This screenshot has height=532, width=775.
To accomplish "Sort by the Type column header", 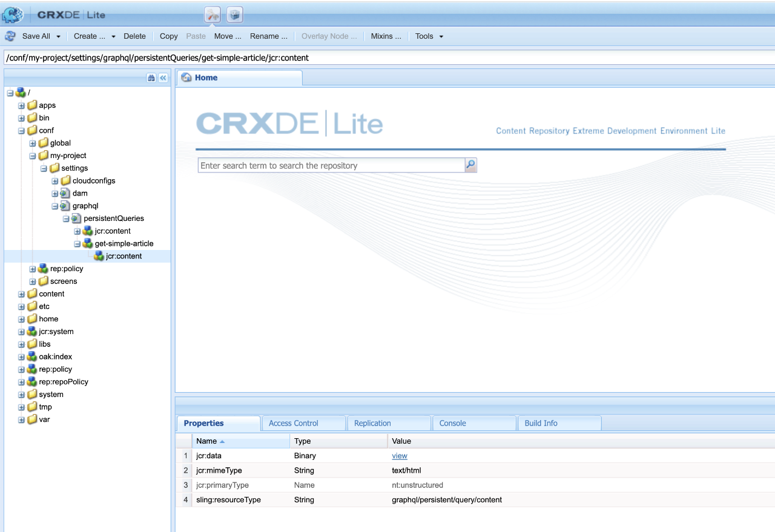I will [x=338, y=441].
